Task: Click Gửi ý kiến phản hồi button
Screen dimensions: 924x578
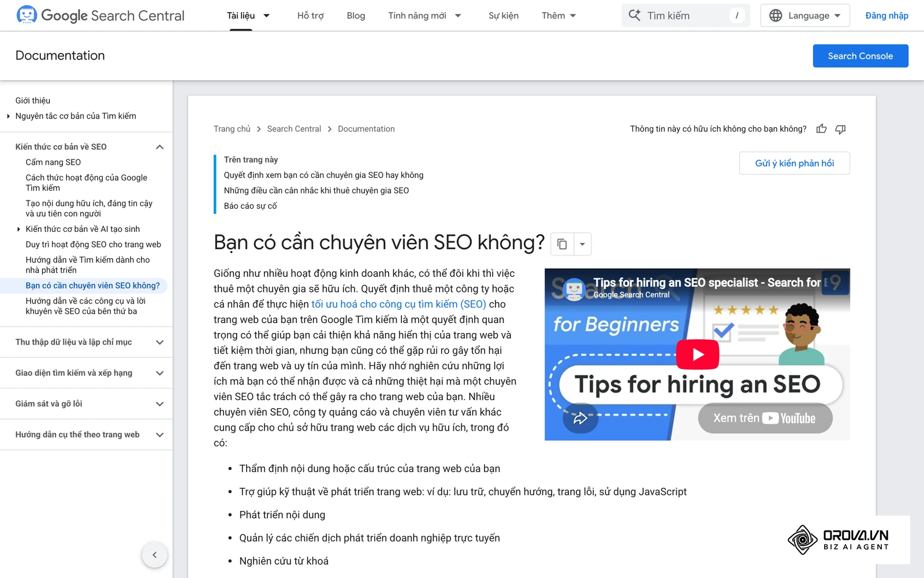Action: pyautogui.click(x=794, y=163)
